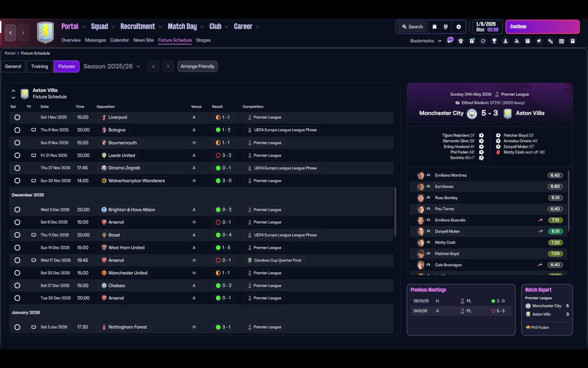Open the settings gear icon

[x=458, y=27]
